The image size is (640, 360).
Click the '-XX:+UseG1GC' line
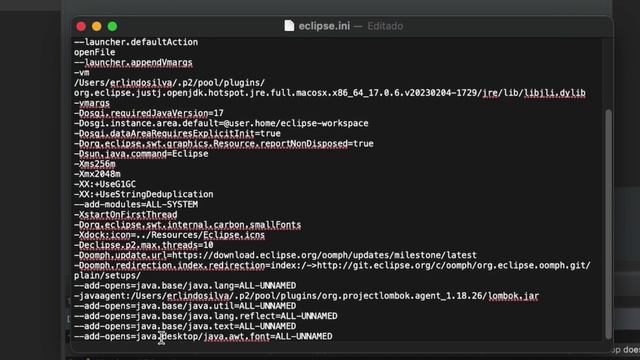[105, 184]
